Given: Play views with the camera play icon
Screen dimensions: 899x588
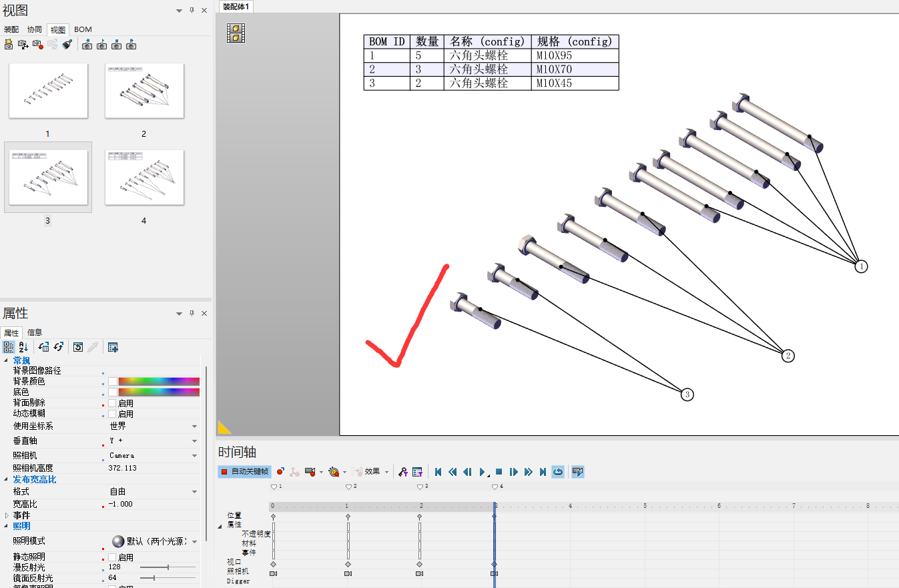Looking at the screenshot, I should [x=102, y=45].
